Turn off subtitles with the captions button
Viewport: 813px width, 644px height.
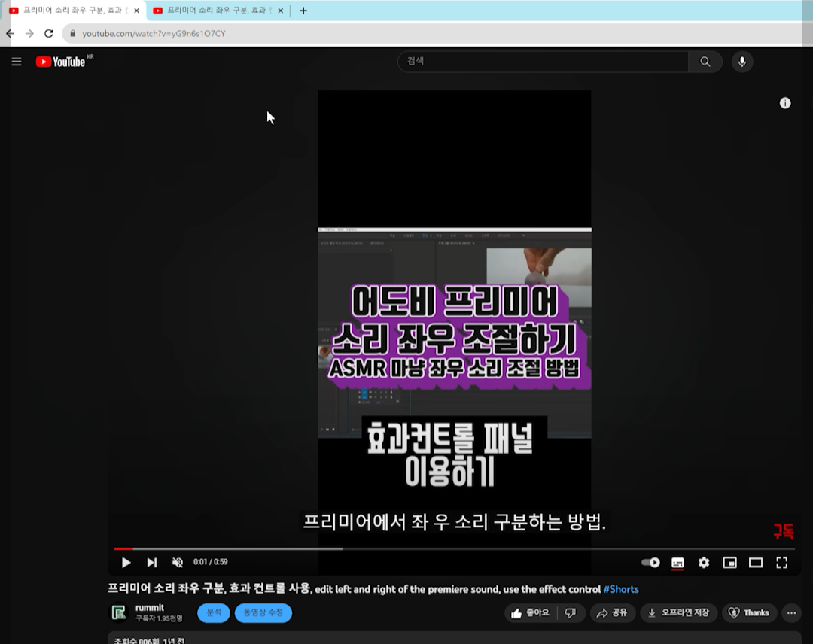677,563
